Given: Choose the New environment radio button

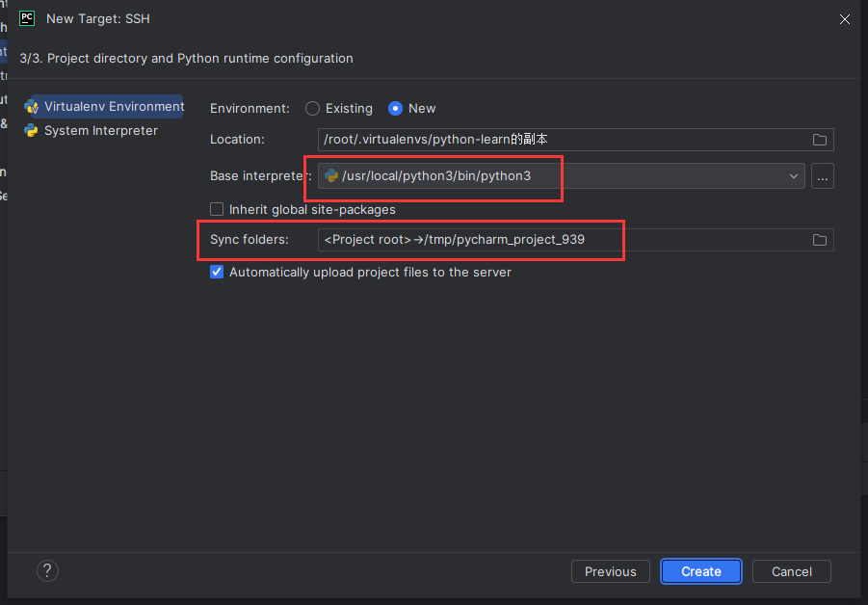Looking at the screenshot, I should (x=395, y=109).
